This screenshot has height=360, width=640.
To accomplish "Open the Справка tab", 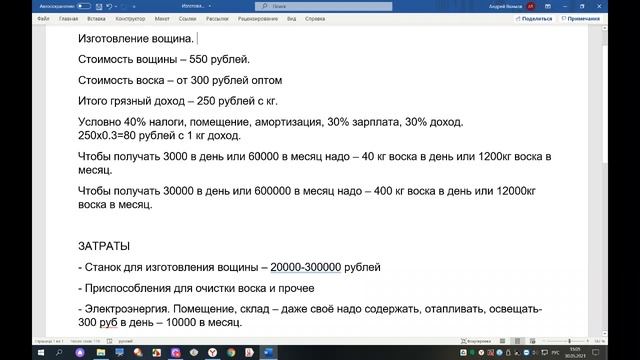I will pos(315,19).
